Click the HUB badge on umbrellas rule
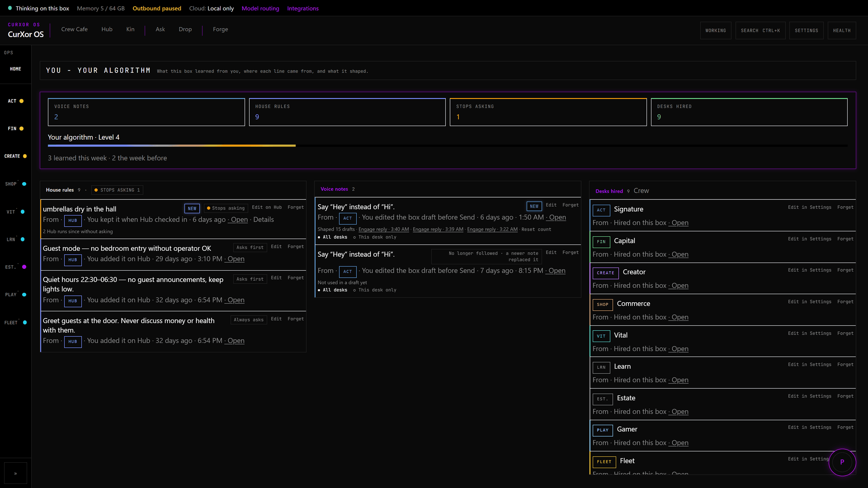The height and width of the screenshot is (488, 868). click(x=73, y=221)
